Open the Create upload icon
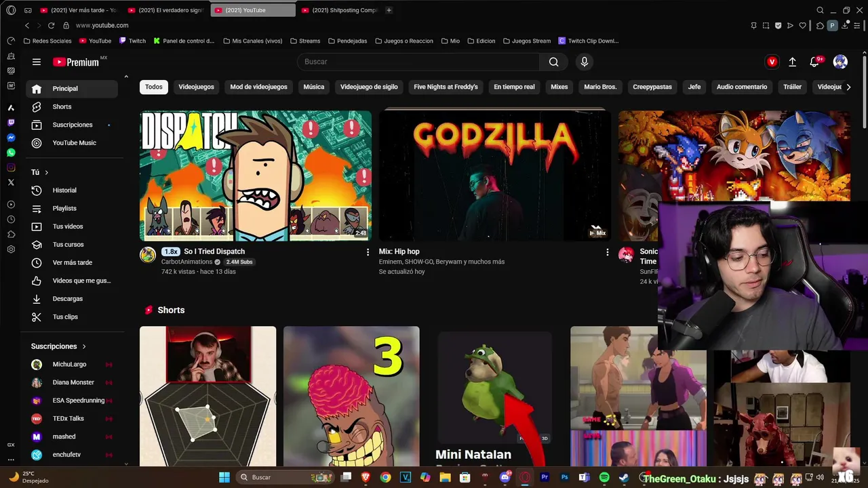 coord(792,62)
